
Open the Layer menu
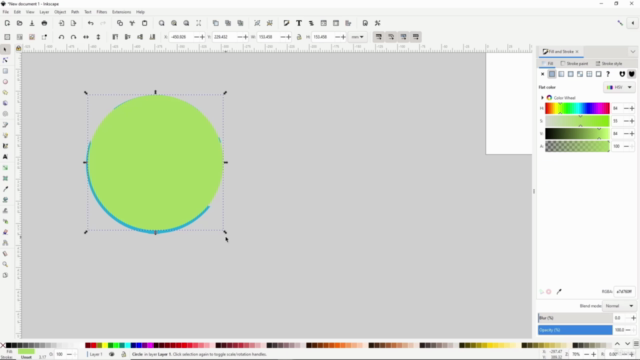[x=44, y=12]
